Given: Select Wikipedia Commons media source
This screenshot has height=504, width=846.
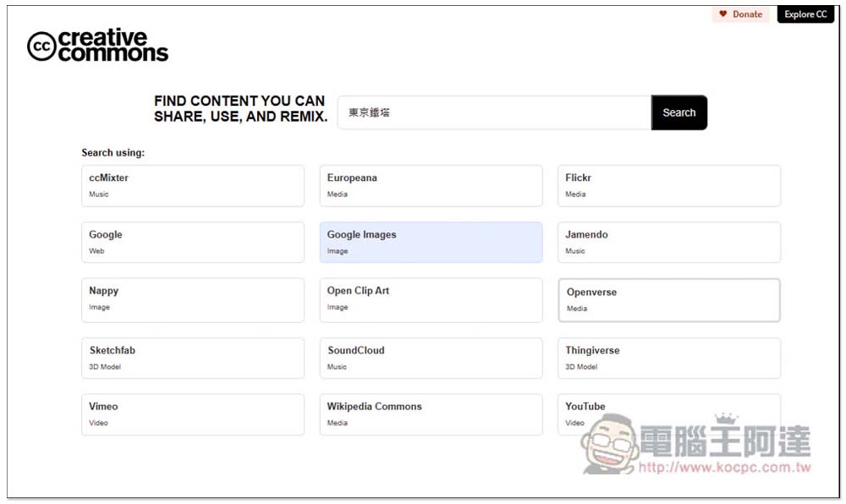Looking at the screenshot, I should 431,414.
